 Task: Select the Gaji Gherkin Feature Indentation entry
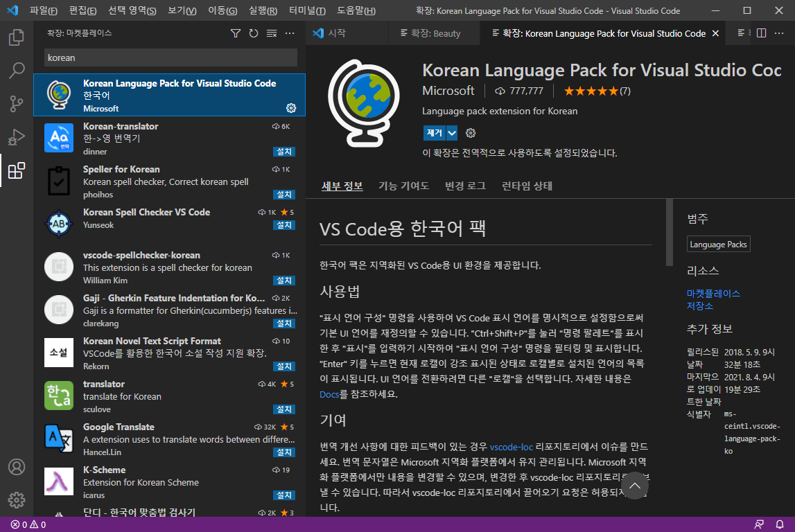(169, 310)
